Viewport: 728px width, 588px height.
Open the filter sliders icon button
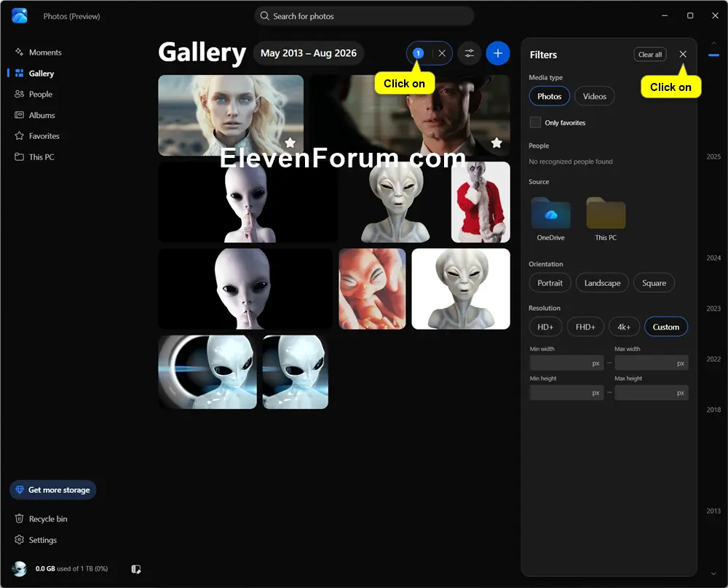click(x=470, y=53)
